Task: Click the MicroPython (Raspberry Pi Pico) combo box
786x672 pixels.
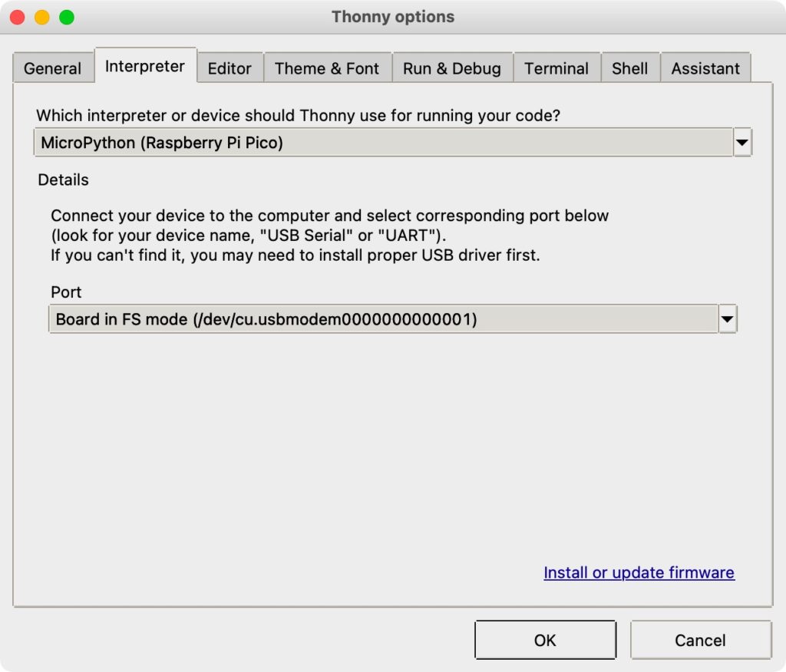Action: click(x=384, y=143)
